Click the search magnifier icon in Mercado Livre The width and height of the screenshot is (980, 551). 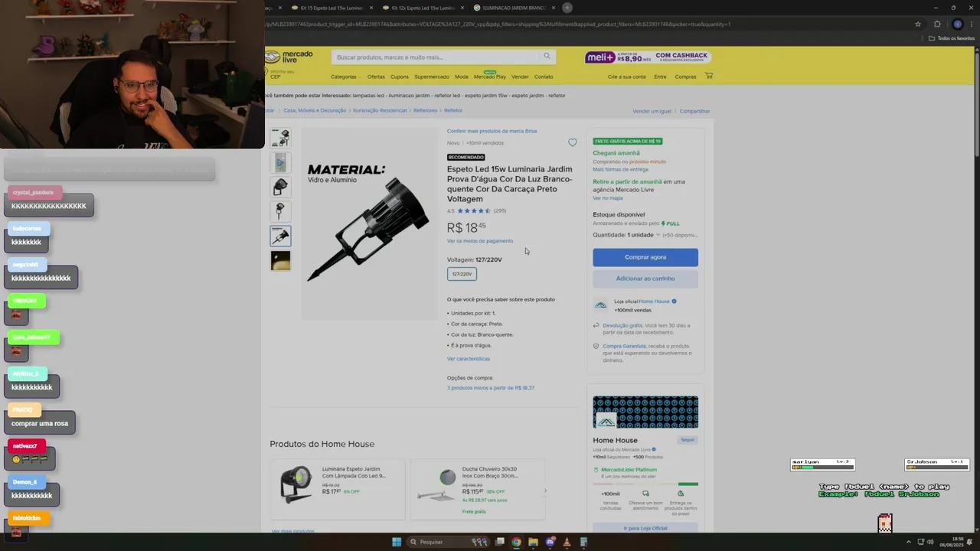click(547, 56)
